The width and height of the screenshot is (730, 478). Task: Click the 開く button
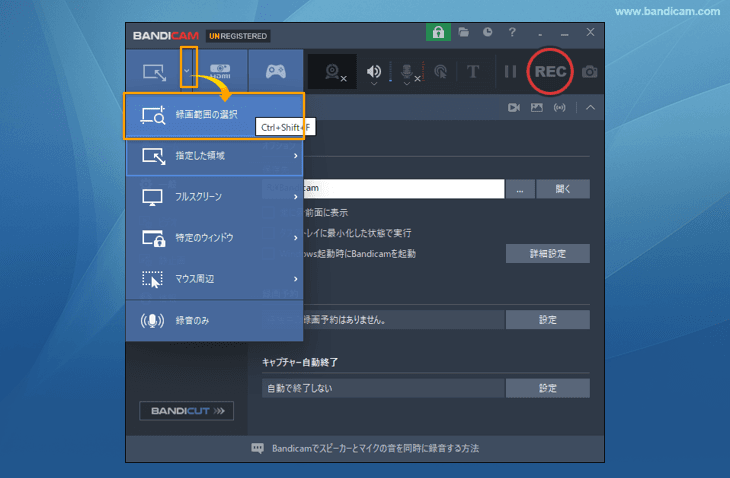tap(563, 189)
